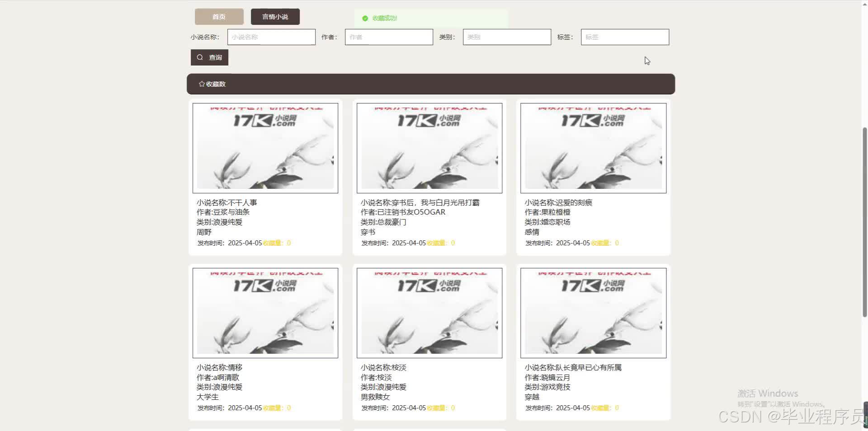
Task: Click the 标签 search input field
Action: [x=624, y=37]
